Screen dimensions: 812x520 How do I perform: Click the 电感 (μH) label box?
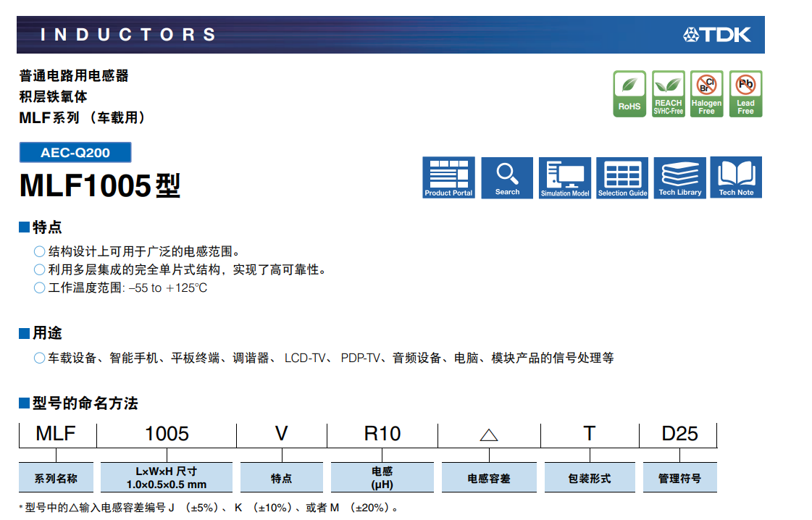pos(382,477)
